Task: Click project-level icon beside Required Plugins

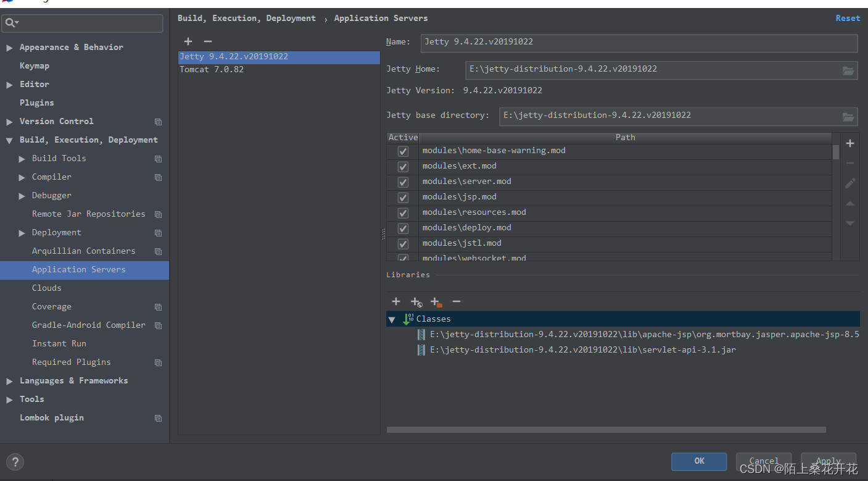Action: (158, 362)
